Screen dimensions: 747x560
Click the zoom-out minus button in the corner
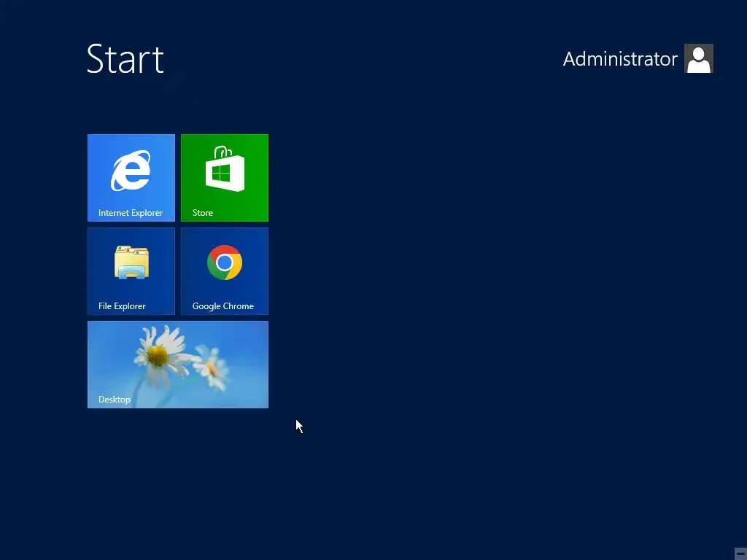pos(740,553)
